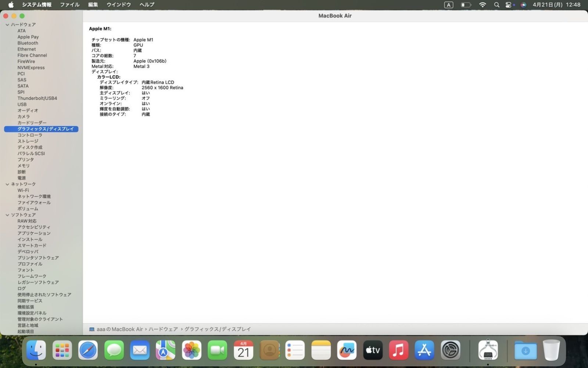Open Mail from the Dock
This screenshot has width=588, height=368.
140,350
